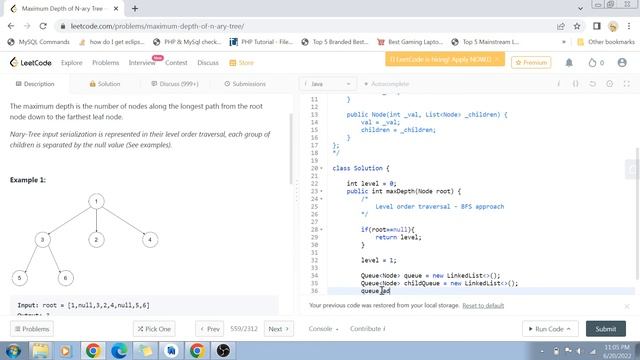
Task: Open Problems in LeetCode nav
Action: [x=105, y=62]
